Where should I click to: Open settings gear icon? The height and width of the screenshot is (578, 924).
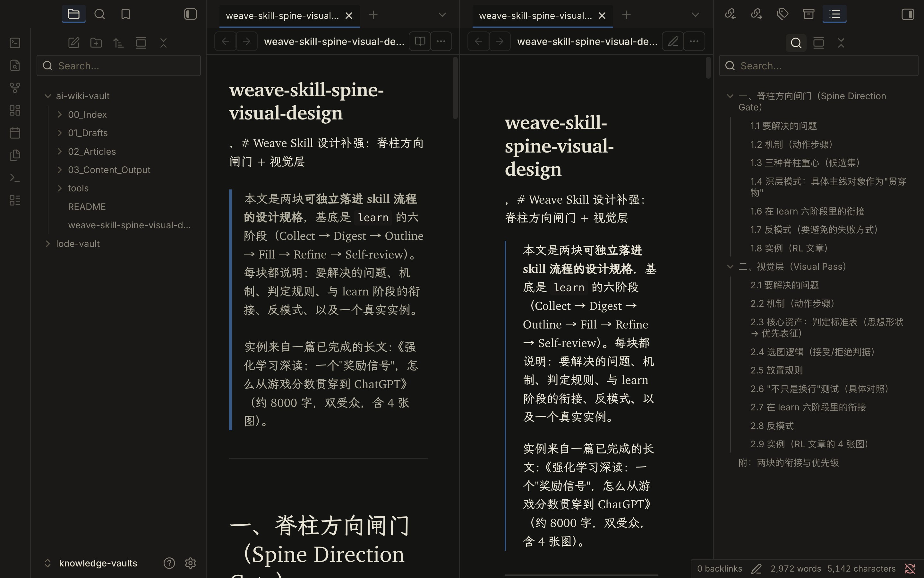click(x=190, y=563)
